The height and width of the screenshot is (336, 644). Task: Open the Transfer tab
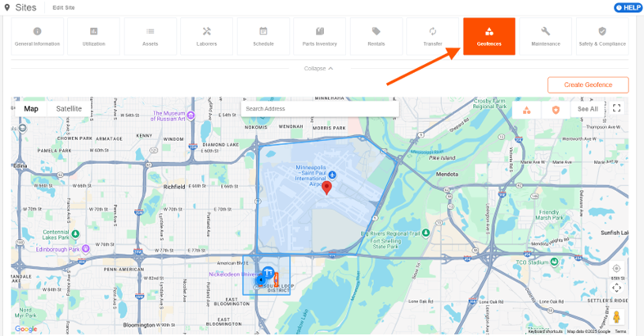click(433, 36)
